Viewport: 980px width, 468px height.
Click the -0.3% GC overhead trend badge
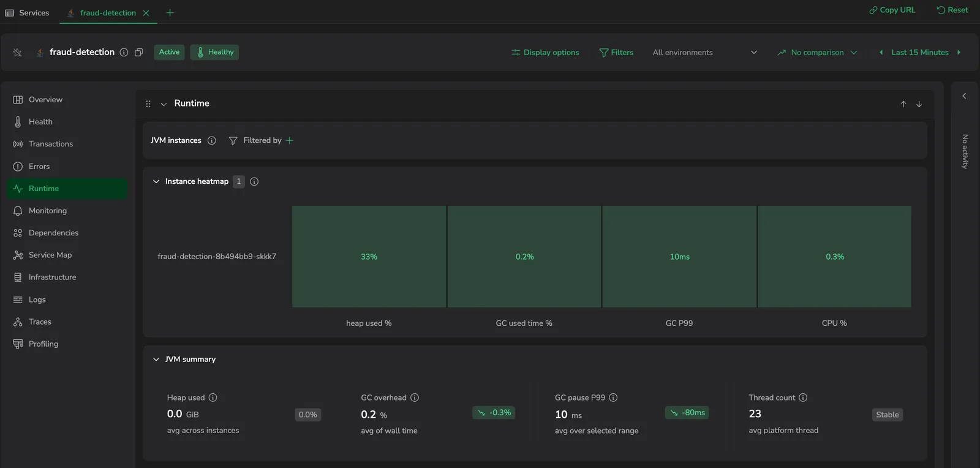[x=494, y=413]
